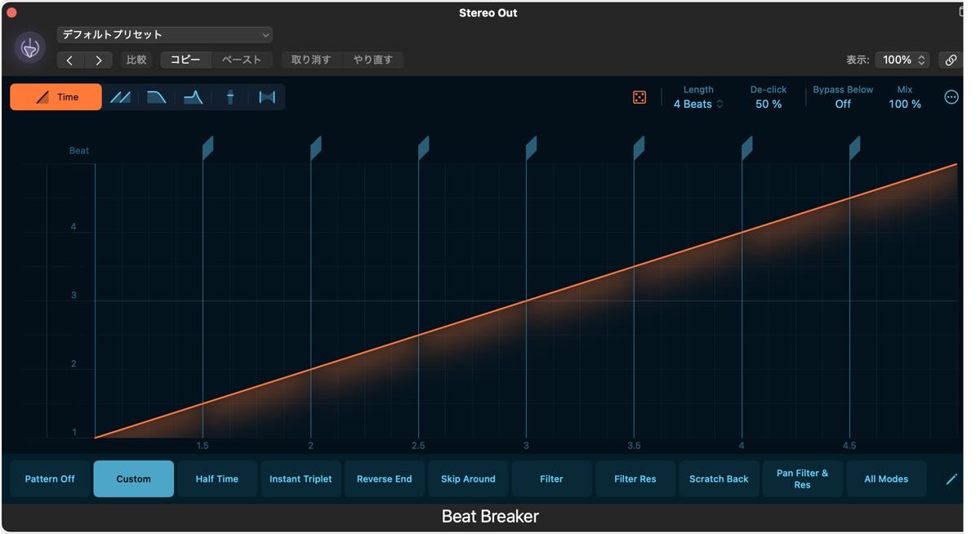Open the デフォルトプリセット preset dropdown
980x534 pixels.
tap(164, 35)
